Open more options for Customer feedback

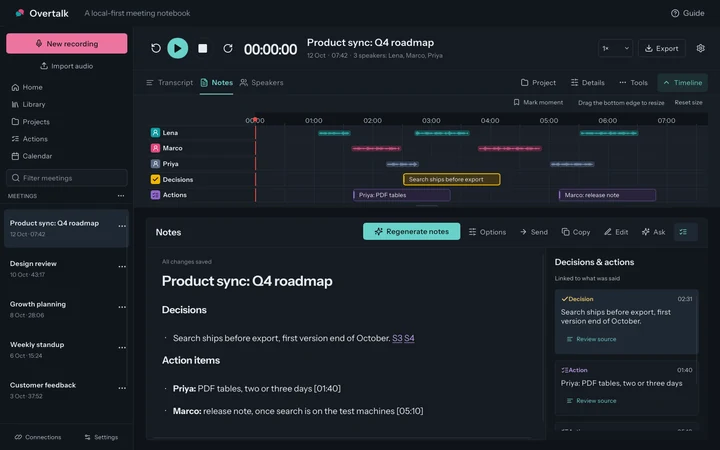tap(122, 388)
